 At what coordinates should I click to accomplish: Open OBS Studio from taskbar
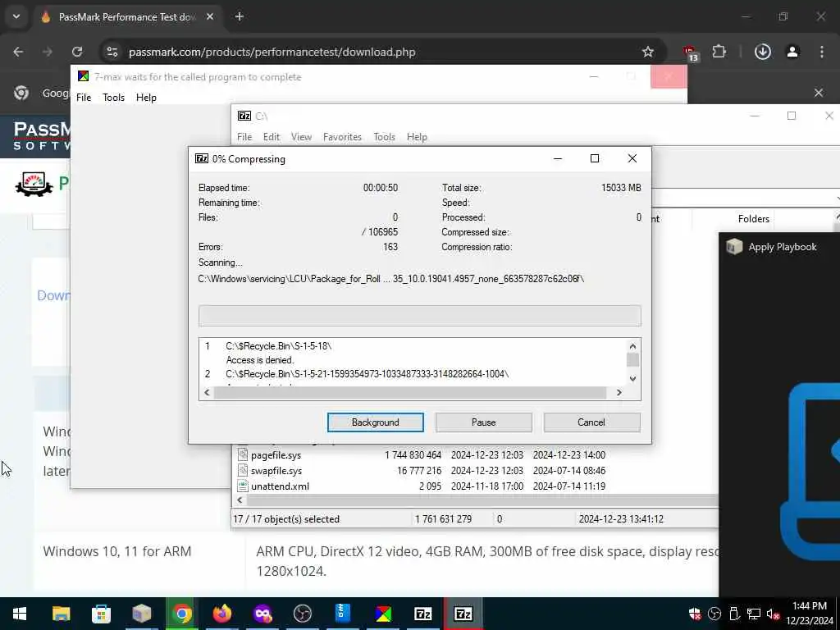point(302,614)
